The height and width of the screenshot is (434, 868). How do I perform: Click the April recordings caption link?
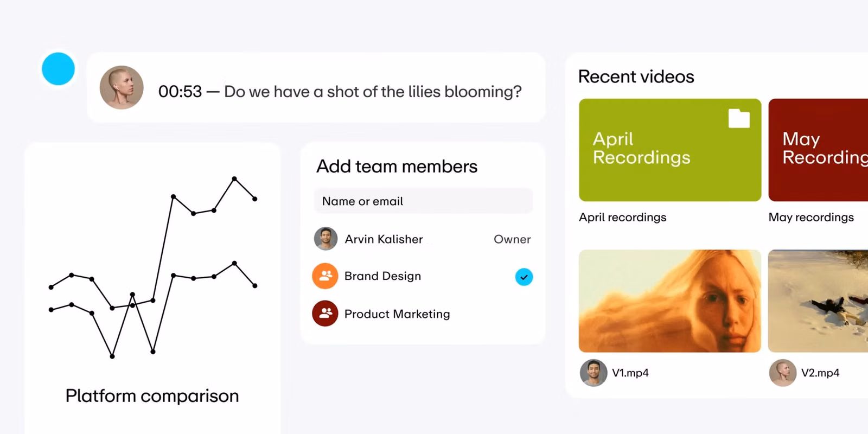[622, 218]
